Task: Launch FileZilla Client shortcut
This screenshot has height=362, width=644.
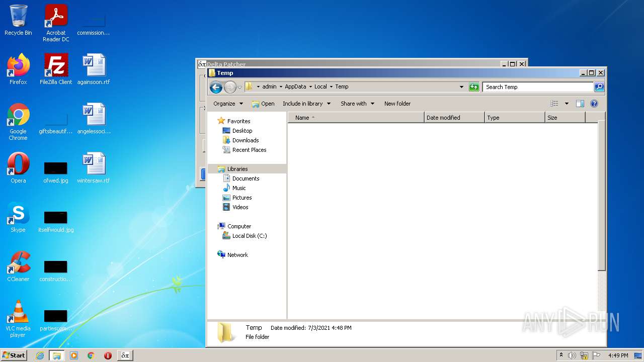Action: 56,69
